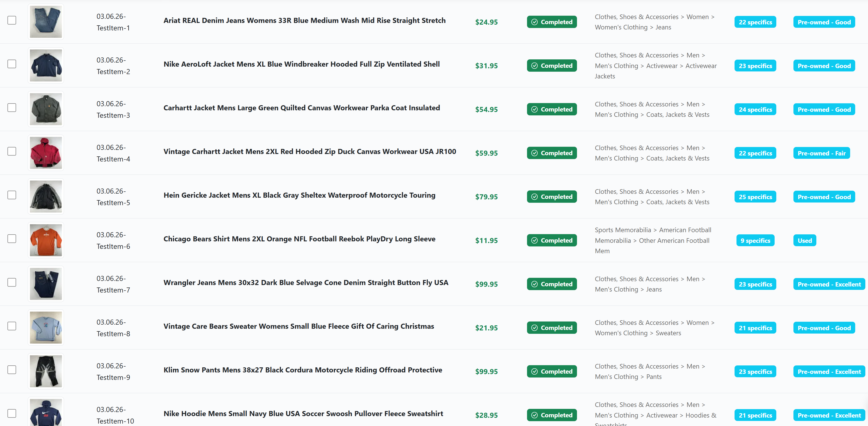Viewport: 868px width, 426px height.
Task: Click the Pre-owned - Fair condition badge
Action: (x=821, y=153)
